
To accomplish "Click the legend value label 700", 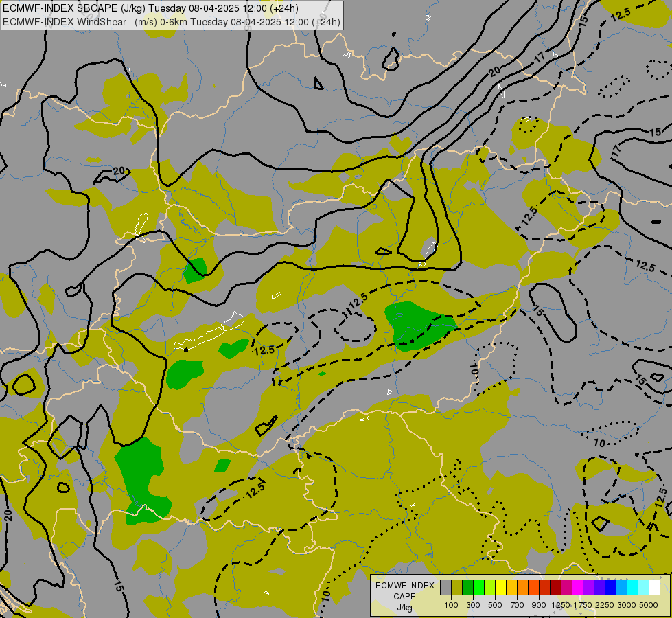I will [x=518, y=605].
